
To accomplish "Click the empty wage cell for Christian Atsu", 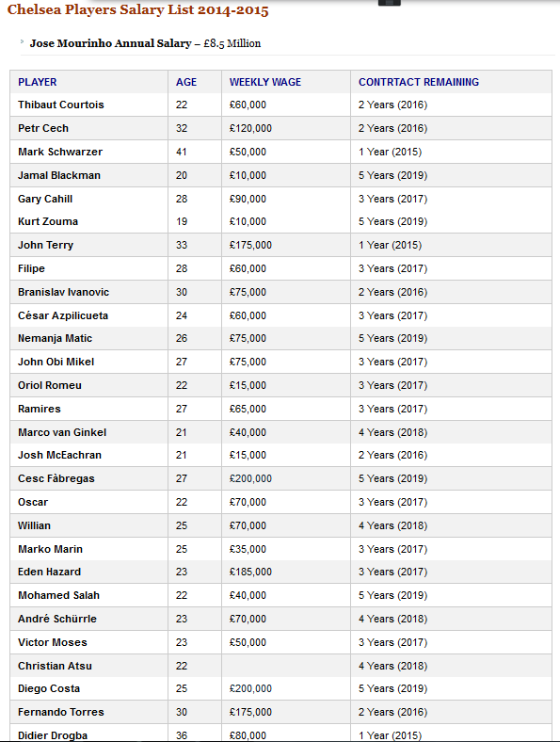I will coord(286,666).
